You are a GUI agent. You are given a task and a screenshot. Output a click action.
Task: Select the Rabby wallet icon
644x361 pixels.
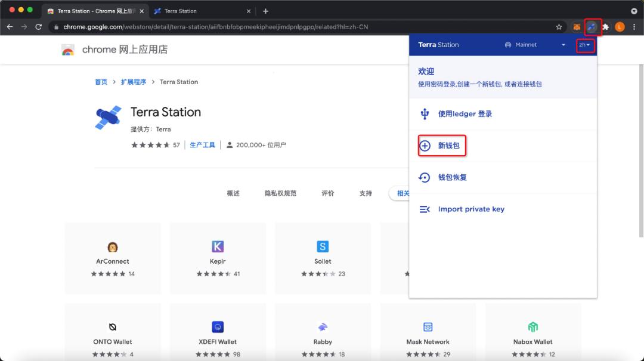click(x=323, y=327)
